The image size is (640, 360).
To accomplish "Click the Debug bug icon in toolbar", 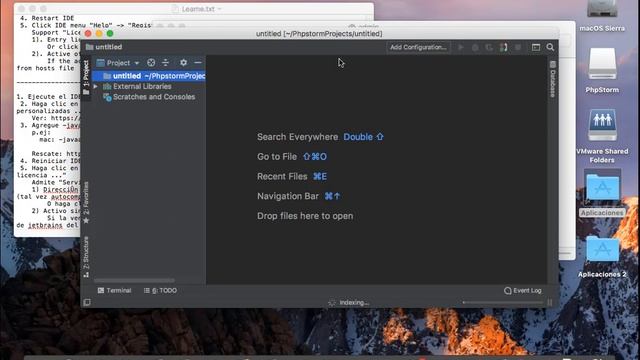I will click(475, 47).
